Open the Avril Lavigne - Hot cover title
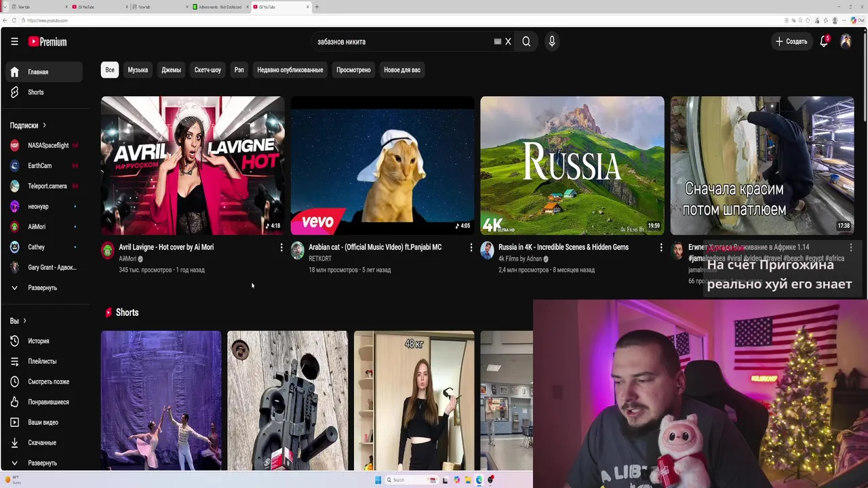Screen dimensions: 868x488 [x=166, y=247]
